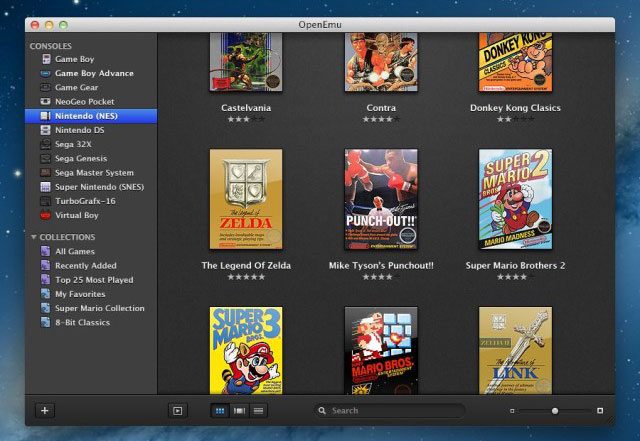Click the Sega Genesis console icon
This screenshot has width=640, height=441.
[x=46, y=158]
